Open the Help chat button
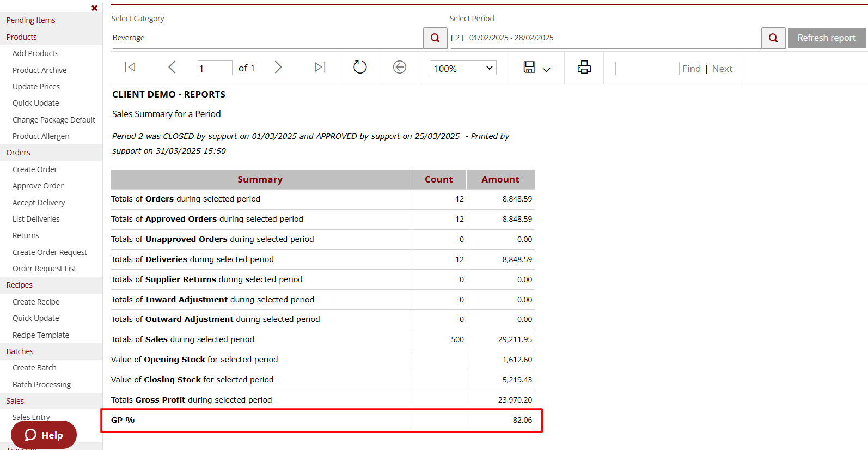Screen dimensions: 868x450 [44, 435]
